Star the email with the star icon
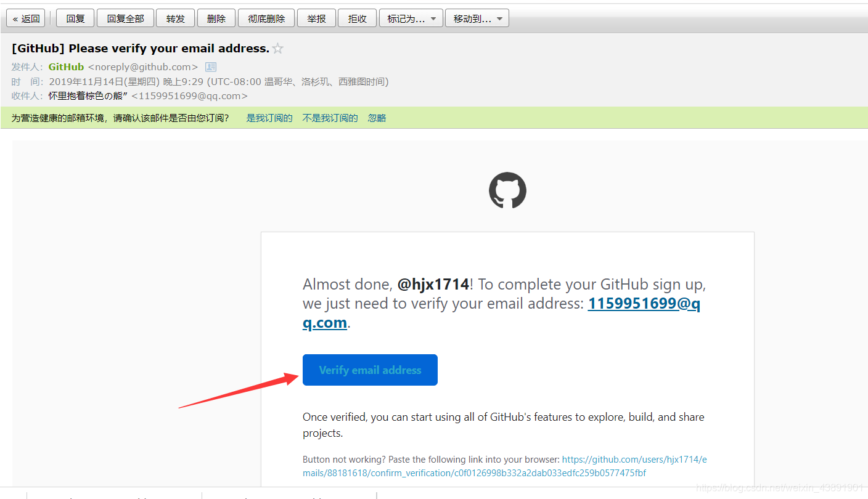 click(278, 49)
